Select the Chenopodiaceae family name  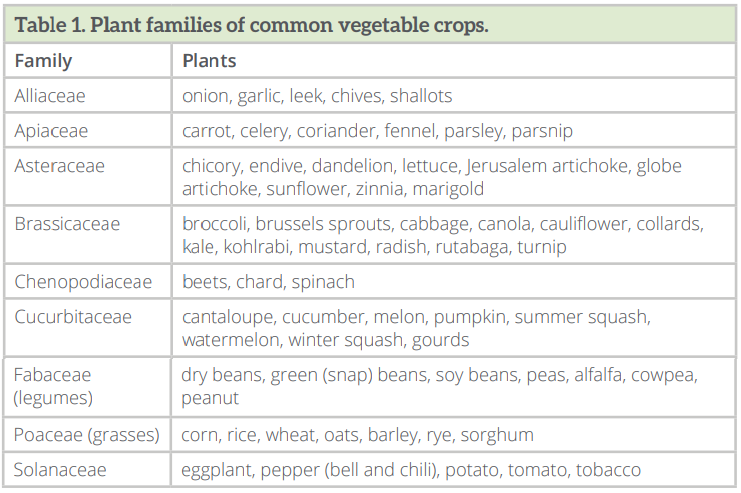83,281
